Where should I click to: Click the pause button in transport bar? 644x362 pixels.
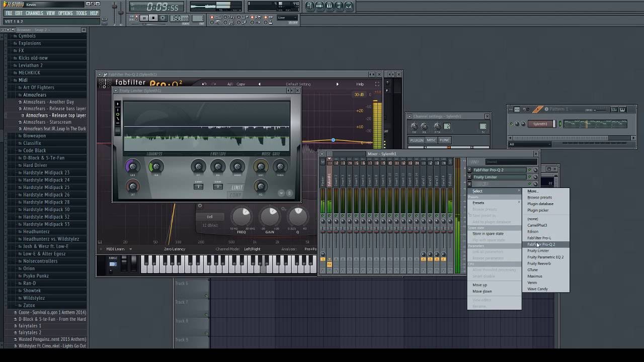[144, 18]
